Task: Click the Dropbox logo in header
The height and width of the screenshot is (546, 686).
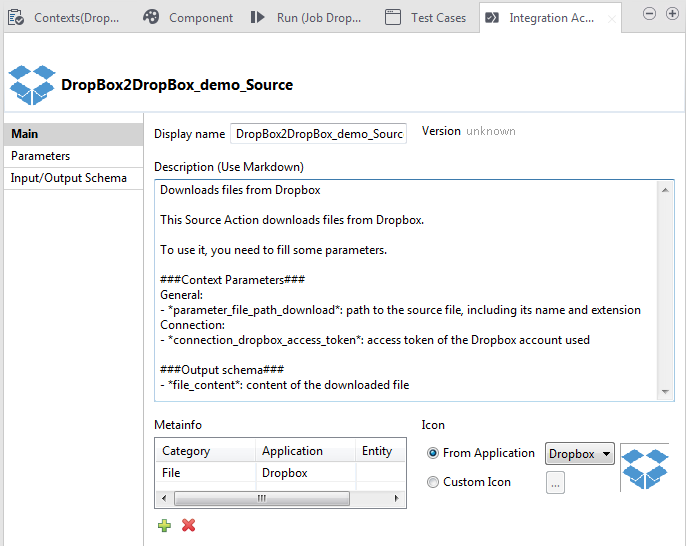Action: coord(32,85)
